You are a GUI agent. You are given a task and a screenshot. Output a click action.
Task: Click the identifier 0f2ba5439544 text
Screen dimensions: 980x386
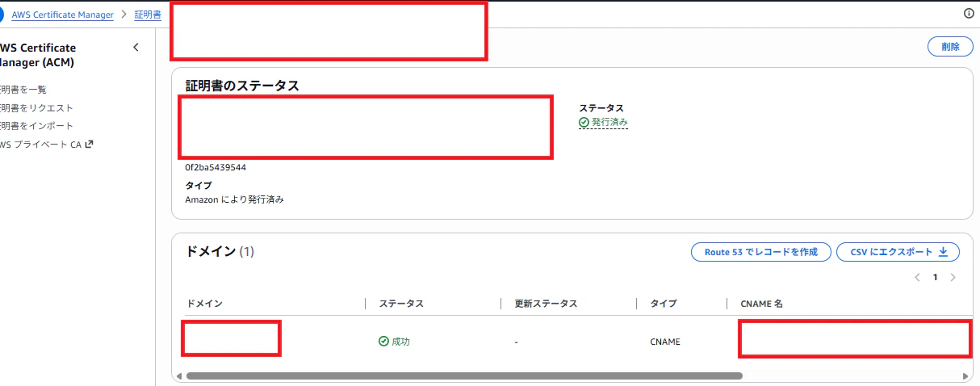click(216, 167)
